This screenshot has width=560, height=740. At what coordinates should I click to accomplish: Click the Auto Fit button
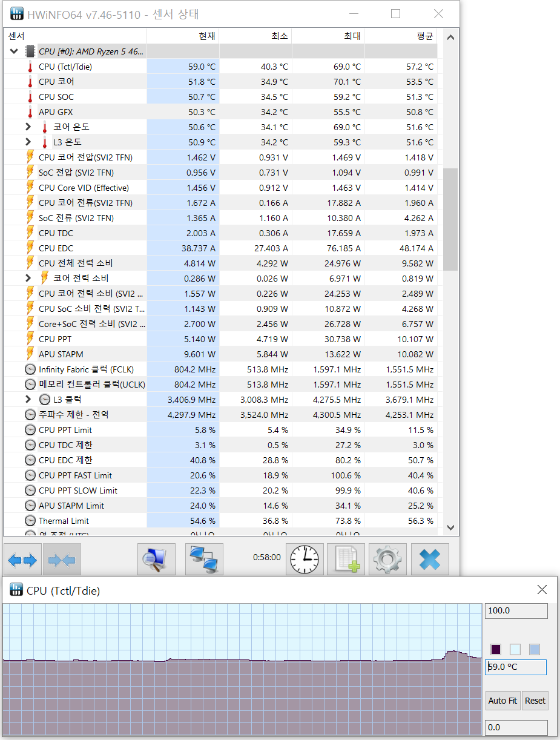coord(502,701)
